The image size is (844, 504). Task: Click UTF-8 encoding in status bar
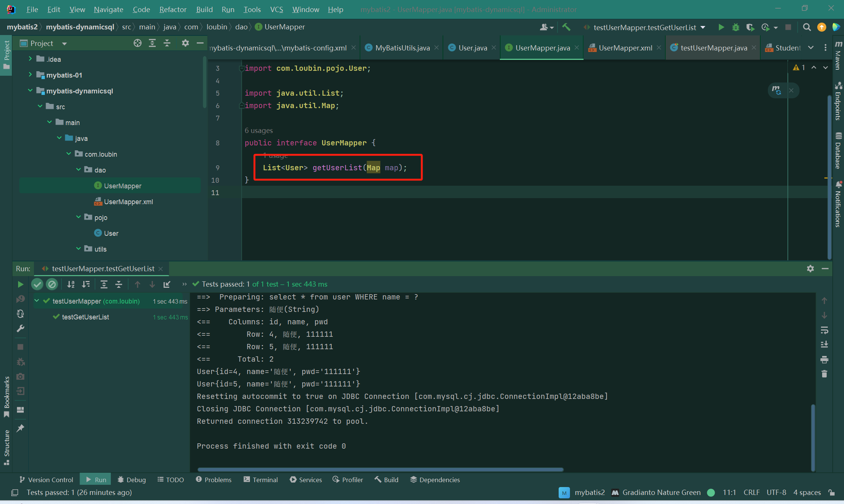pos(776,492)
